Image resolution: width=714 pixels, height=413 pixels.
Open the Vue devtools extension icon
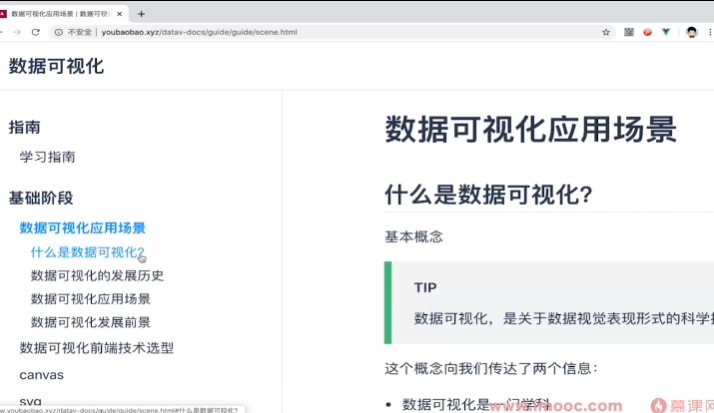point(666,32)
